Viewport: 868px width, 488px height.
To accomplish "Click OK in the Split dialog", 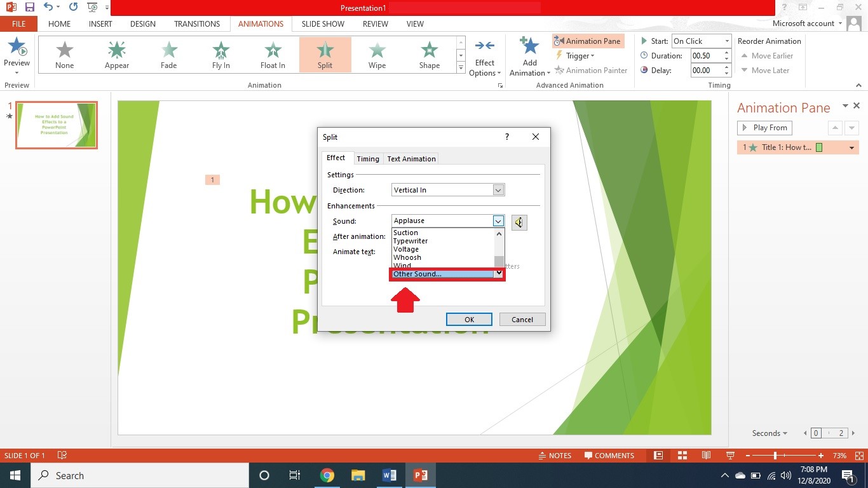I will pos(469,319).
